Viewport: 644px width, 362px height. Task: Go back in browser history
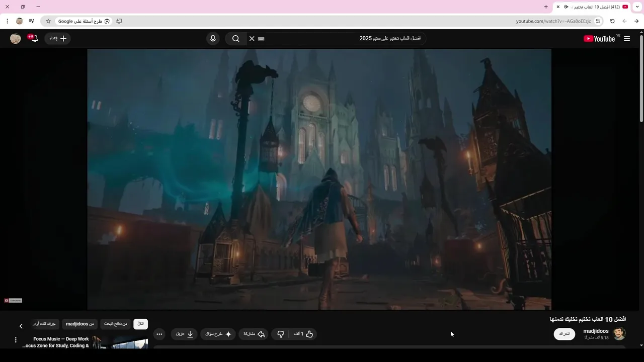(636, 21)
